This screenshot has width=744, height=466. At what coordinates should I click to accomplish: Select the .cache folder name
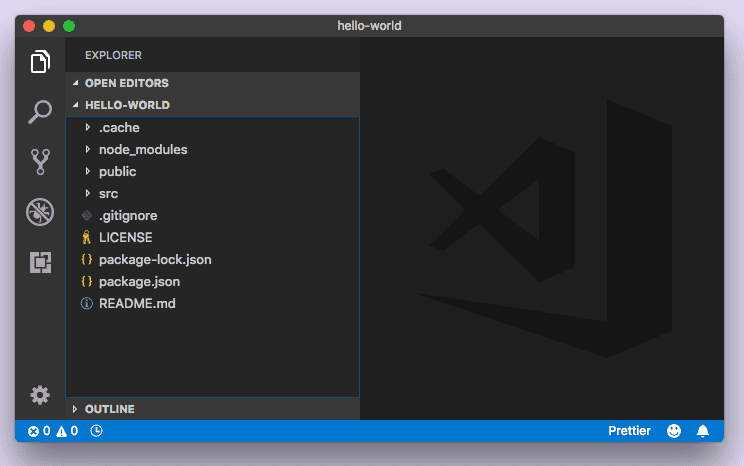(x=119, y=128)
